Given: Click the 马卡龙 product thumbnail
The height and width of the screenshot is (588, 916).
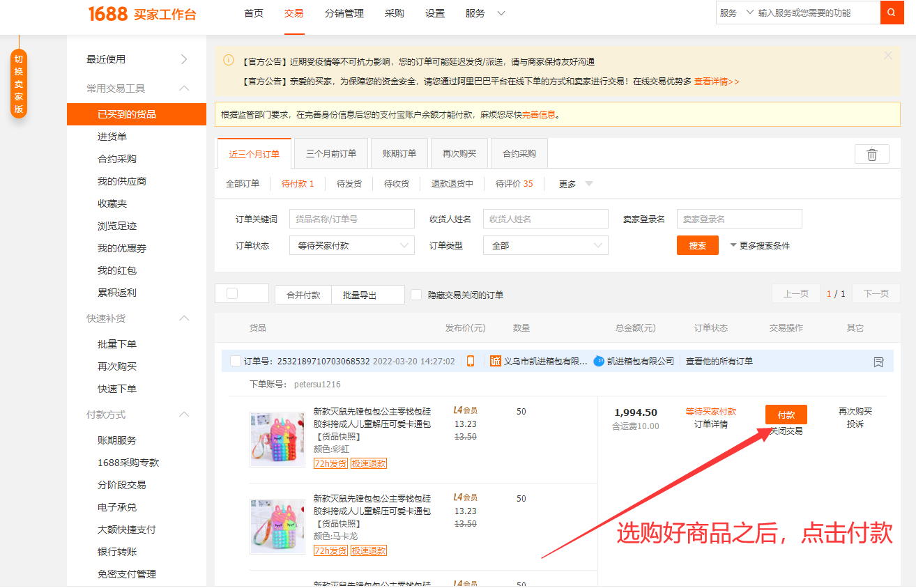Looking at the screenshot, I should (x=277, y=527).
